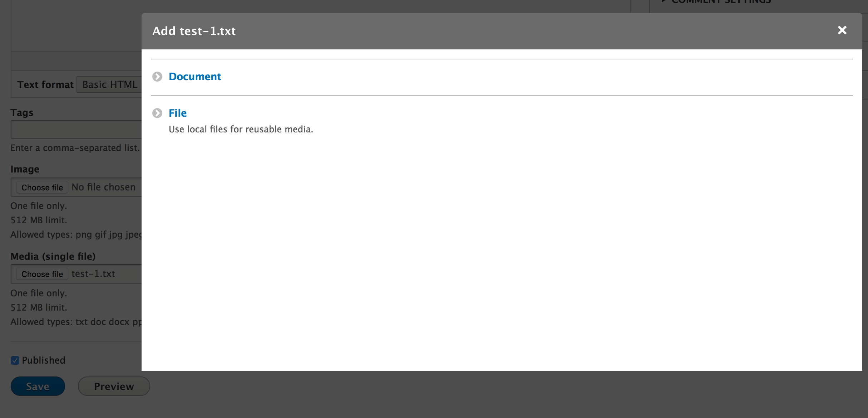Click Choose file under Media (single file)
Image resolution: width=868 pixels, height=418 pixels.
42,274
